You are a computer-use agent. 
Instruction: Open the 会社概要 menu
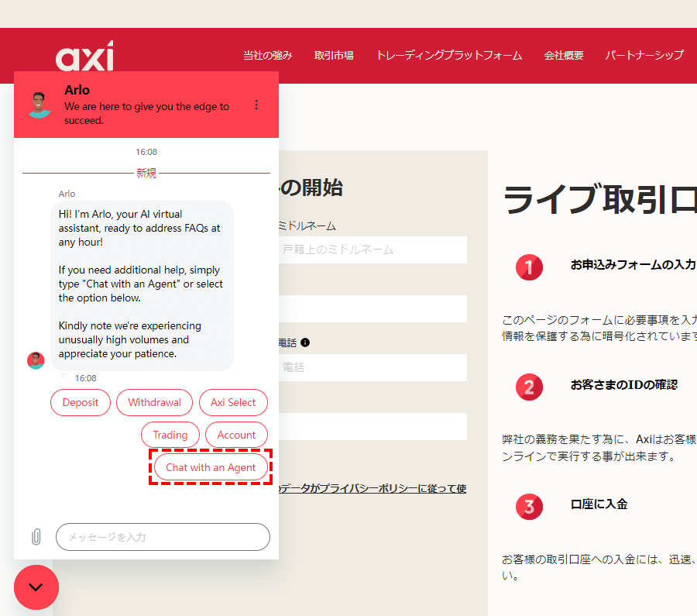[x=564, y=55]
